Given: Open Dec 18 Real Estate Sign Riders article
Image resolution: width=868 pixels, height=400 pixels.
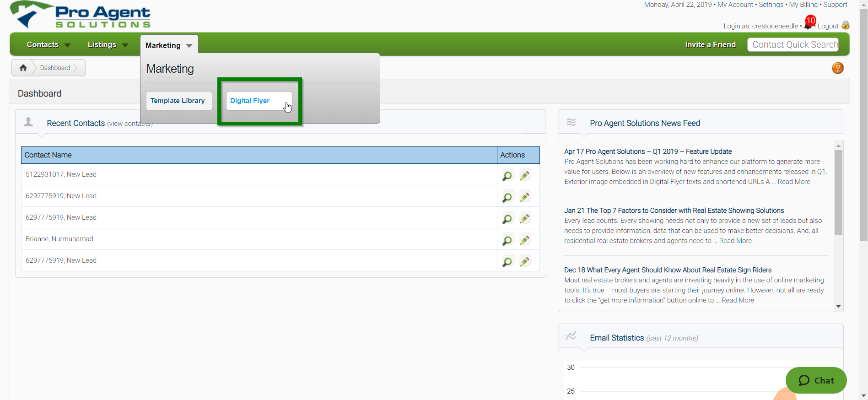Looking at the screenshot, I should coord(668,270).
